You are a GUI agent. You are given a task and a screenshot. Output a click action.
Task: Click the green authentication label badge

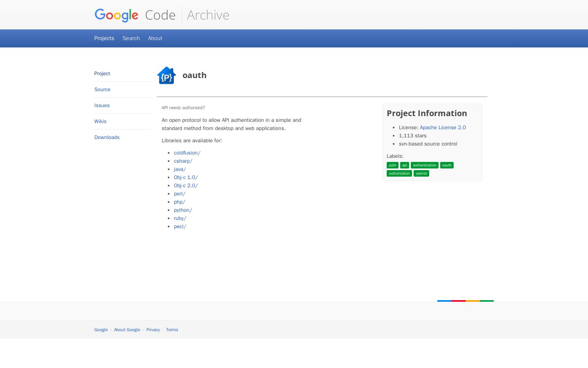pyautogui.click(x=425, y=165)
